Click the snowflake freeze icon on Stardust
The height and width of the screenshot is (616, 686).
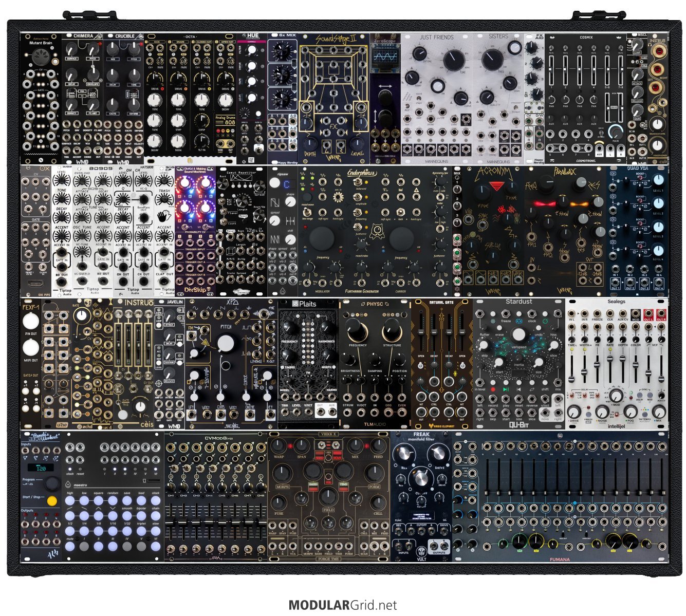tap(493, 321)
